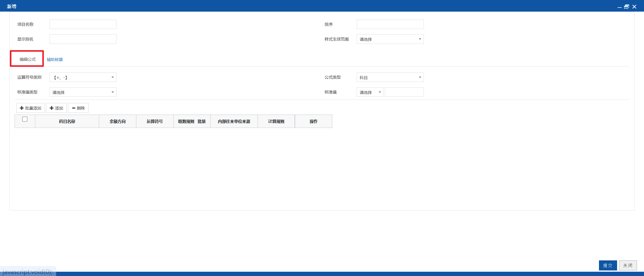
Task: Switch to the 编辑公式 tab
Action: 28,59
